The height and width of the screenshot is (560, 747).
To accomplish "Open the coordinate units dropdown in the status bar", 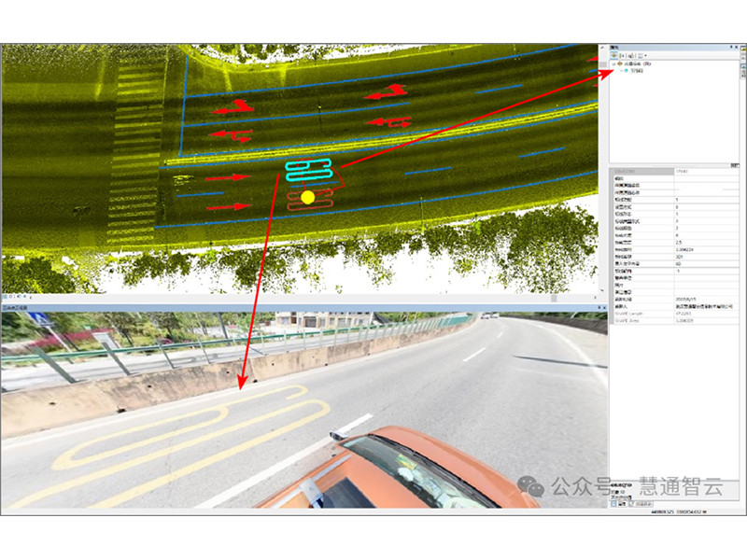I will tap(705, 511).
